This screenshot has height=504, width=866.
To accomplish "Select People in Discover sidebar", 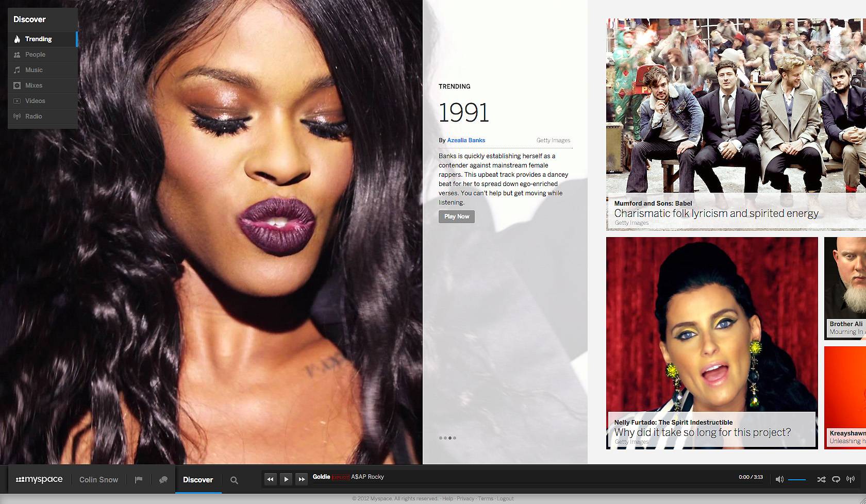I will (35, 55).
